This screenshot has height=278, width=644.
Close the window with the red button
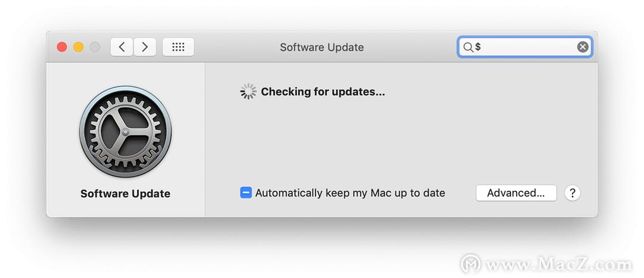pyautogui.click(x=62, y=47)
